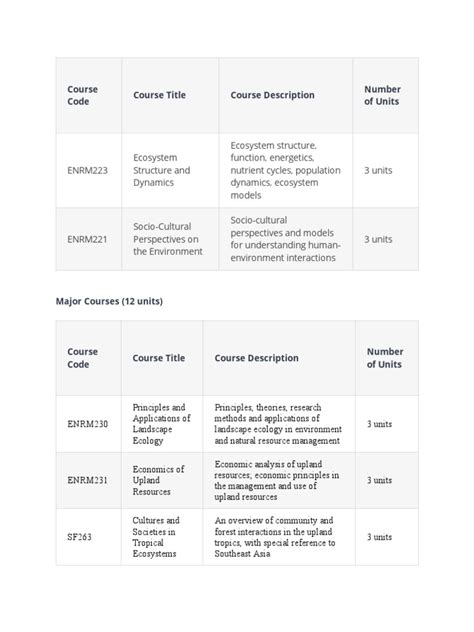Select the Ecosystem Structure and Dynamics title
474x632 pixels.
point(162,170)
